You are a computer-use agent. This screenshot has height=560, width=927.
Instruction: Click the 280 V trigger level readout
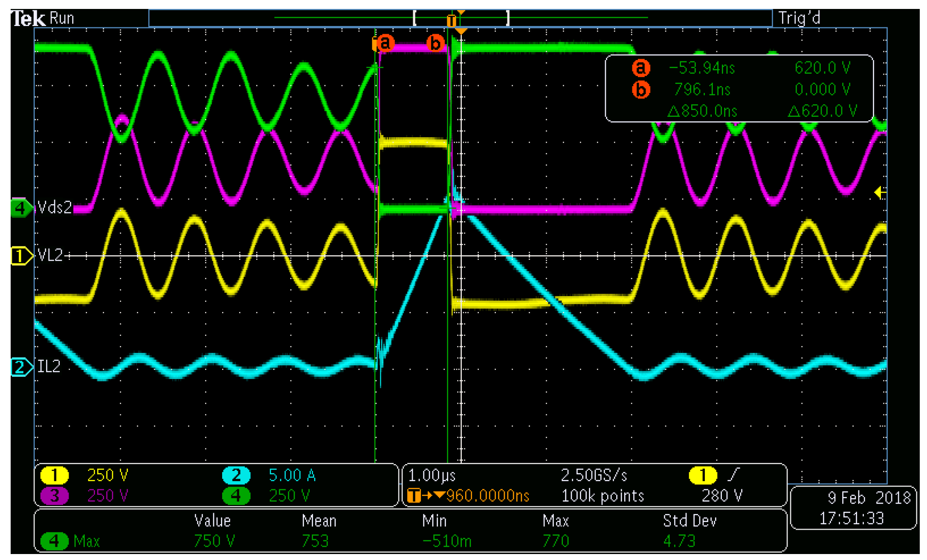click(x=722, y=496)
